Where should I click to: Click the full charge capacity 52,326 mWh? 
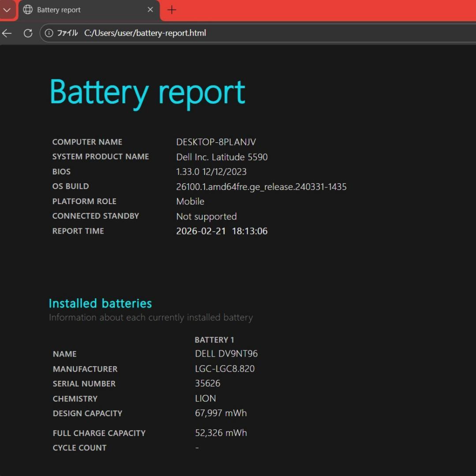(x=221, y=433)
